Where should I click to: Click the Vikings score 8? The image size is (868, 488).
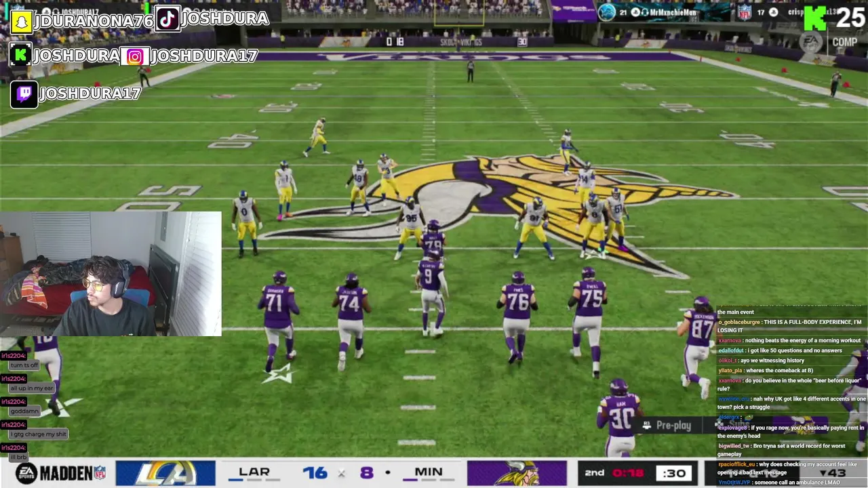coord(366,472)
